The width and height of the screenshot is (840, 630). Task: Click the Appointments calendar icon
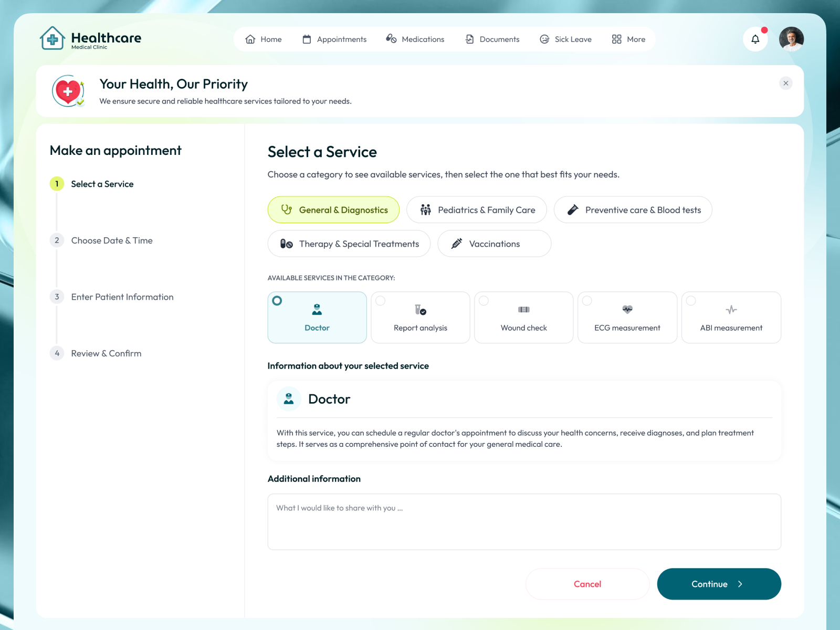(307, 39)
